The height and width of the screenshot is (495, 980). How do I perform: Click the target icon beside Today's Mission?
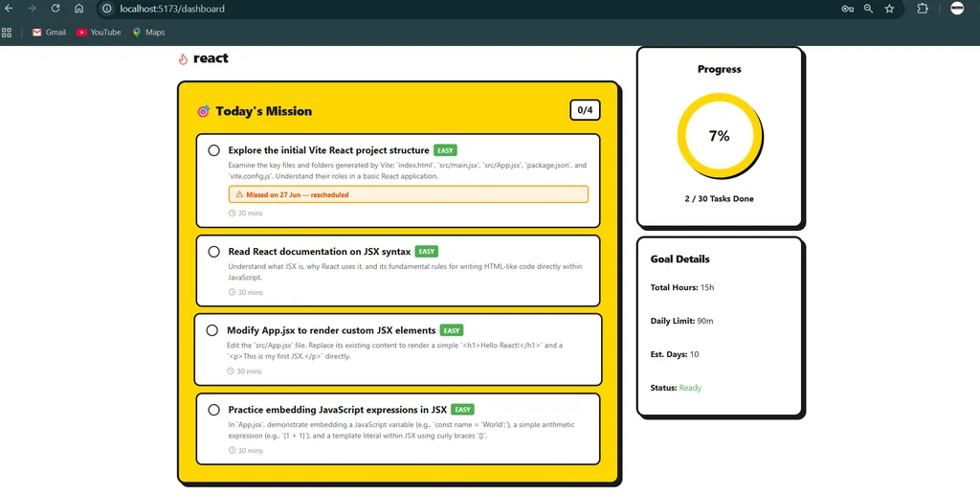[203, 111]
